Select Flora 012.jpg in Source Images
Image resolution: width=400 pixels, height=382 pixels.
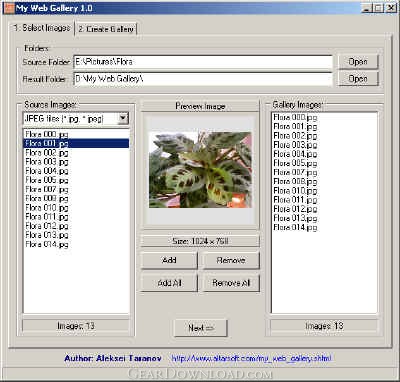[x=76, y=226]
